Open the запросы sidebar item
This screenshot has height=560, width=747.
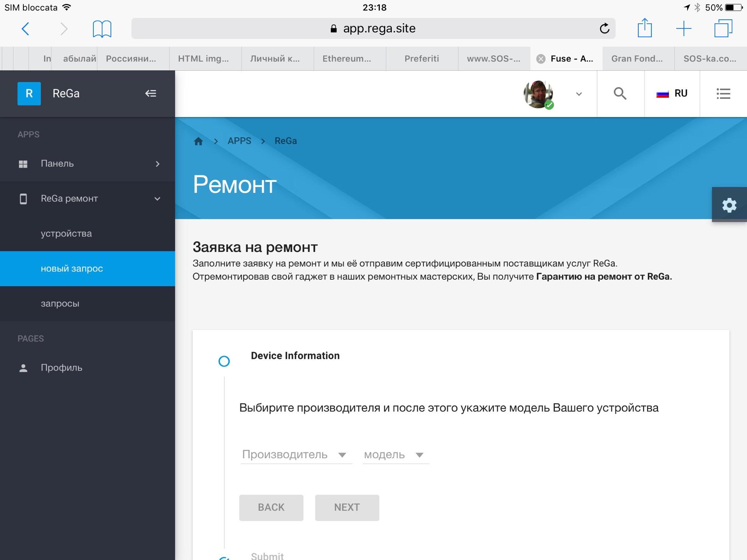click(60, 304)
